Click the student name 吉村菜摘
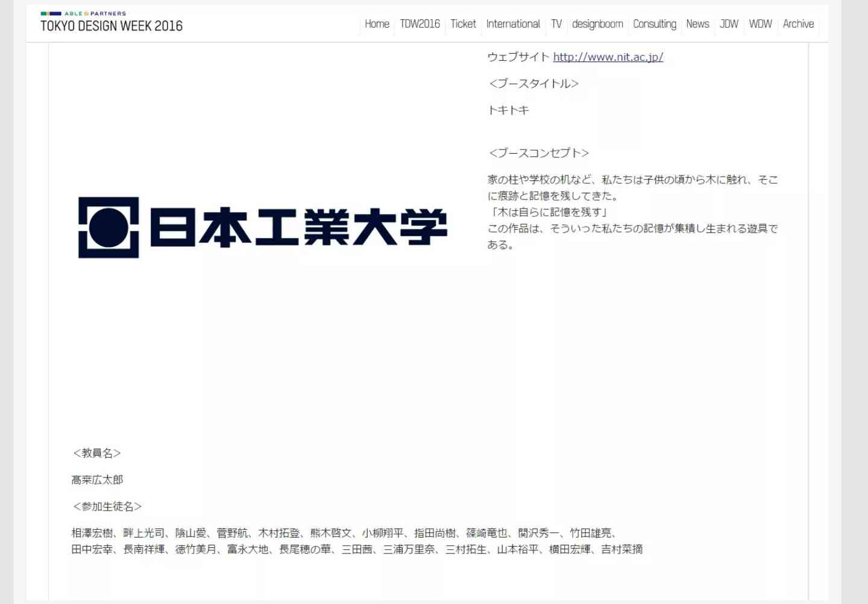This screenshot has width=868, height=604. 622,549
